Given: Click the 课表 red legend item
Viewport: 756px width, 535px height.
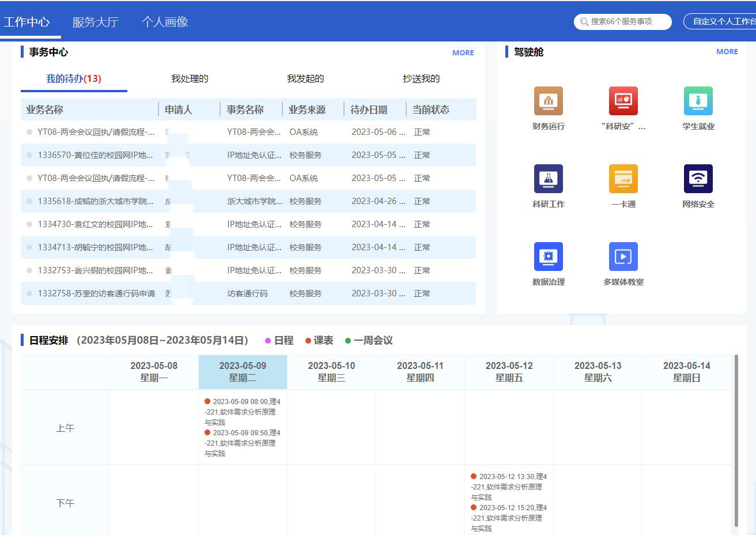Looking at the screenshot, I should pyautogui.click(x=319, y=341).
